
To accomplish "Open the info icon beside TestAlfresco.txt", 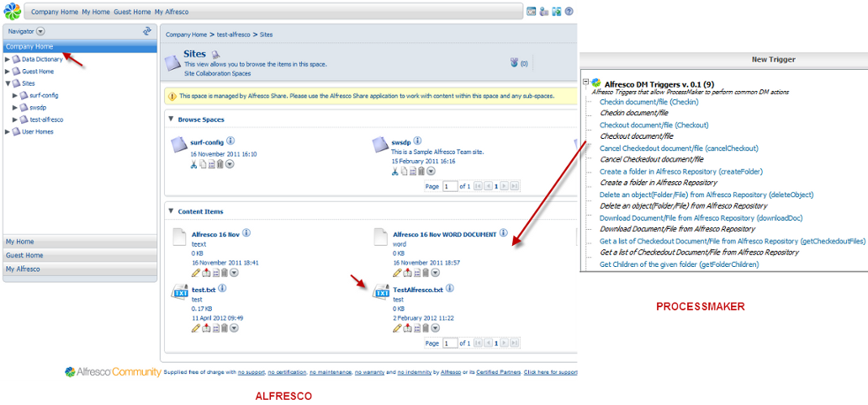I will click(x=450, y=288).
